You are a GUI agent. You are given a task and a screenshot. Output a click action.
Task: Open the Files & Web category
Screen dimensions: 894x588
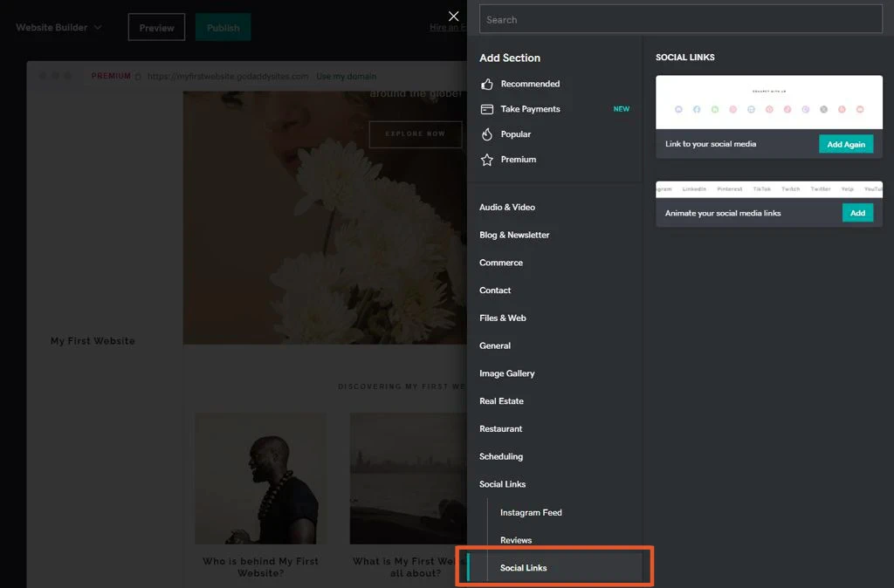tap(502, 318)
